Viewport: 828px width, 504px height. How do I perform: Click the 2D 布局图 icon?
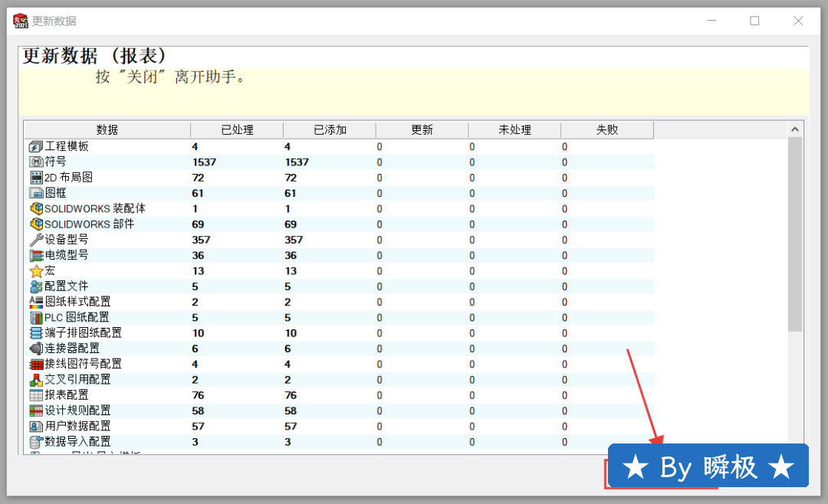click(36, 177)
